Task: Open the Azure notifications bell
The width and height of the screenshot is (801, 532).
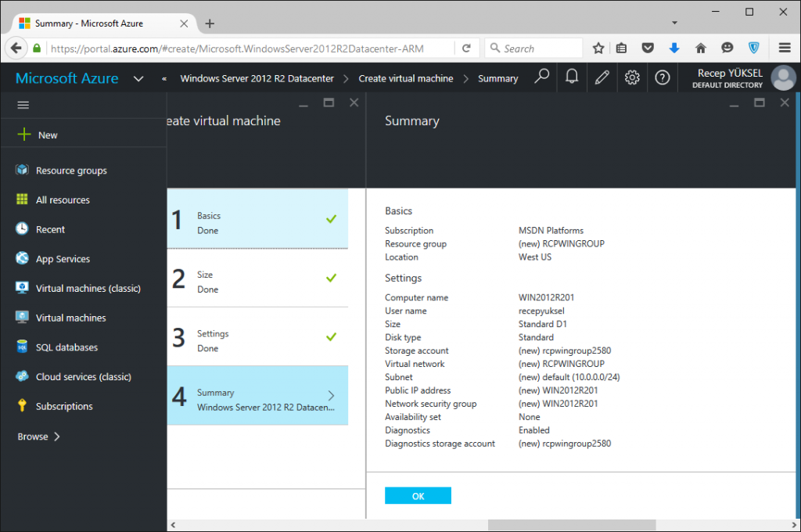Action: [572, 77]
